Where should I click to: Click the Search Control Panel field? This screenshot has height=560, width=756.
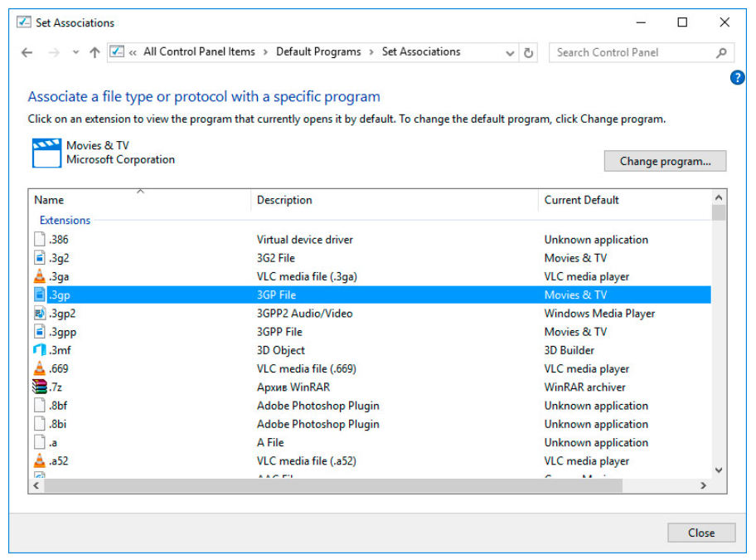pyautogui.click(x=632, y=52)
